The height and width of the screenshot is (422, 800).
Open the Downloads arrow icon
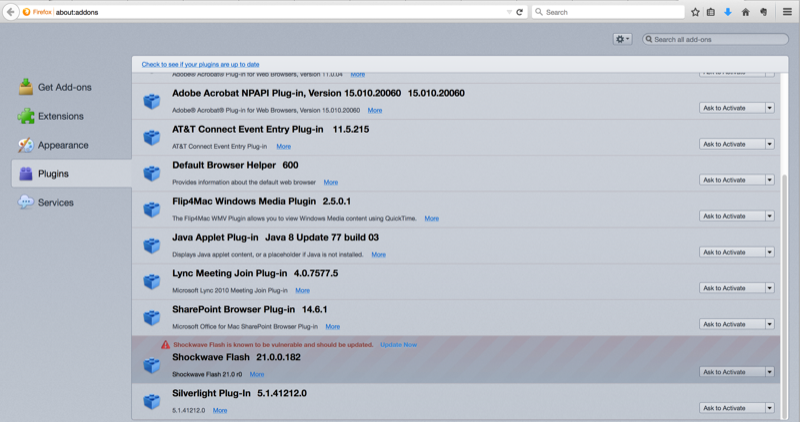[x=728, y=12]
